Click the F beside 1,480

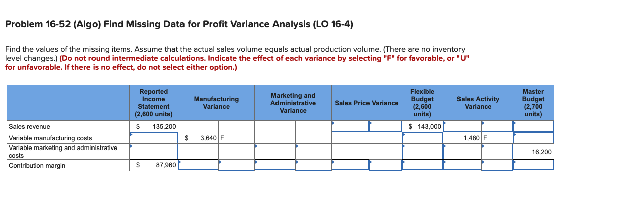(x=485, y=138)
